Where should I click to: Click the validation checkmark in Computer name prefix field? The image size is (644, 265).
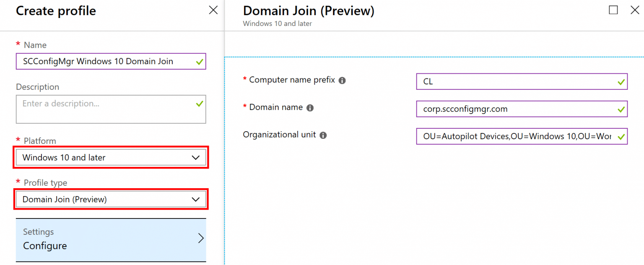621,82
